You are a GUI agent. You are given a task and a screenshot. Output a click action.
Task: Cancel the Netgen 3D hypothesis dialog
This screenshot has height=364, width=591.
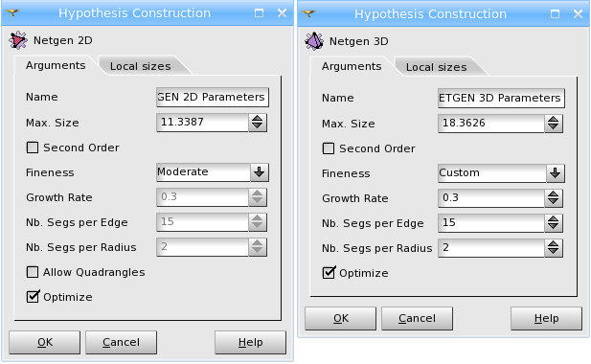coord(417,318)
